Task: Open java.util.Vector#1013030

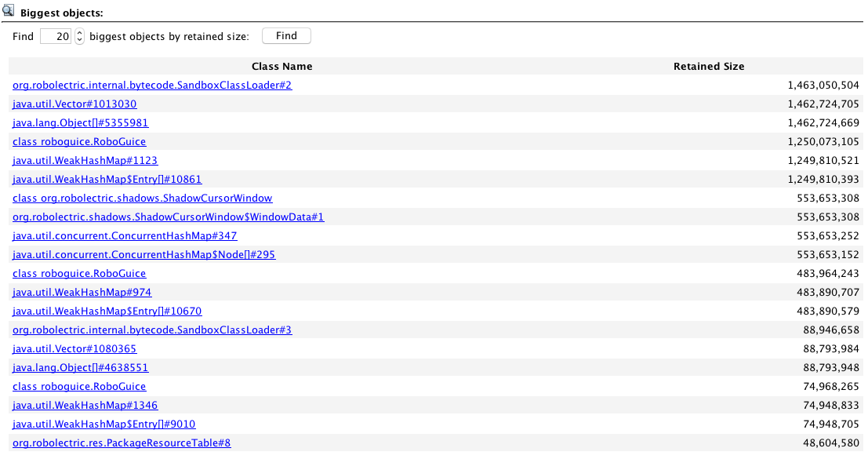Action: (x=74, y=104)
